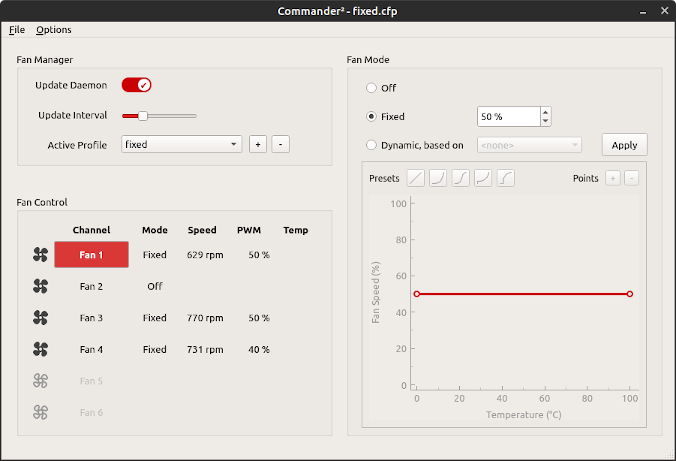676x461 pixels.
Task: Click the fan icon next to Fan 4
Action: point(41,349)
